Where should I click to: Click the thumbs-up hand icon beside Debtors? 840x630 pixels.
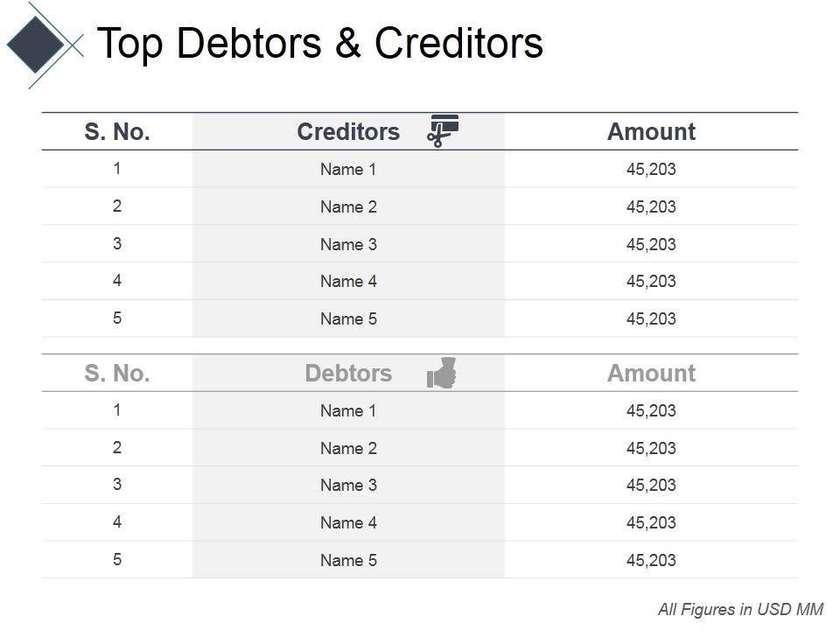pos(442,373)
